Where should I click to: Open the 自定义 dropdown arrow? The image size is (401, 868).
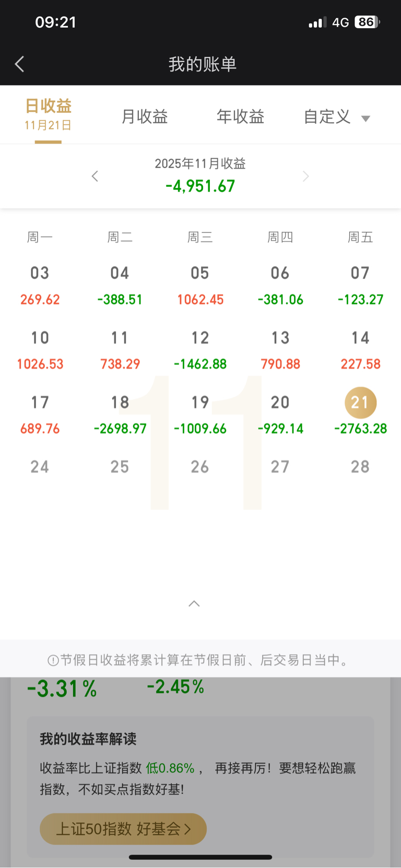[x=365, y=118]
